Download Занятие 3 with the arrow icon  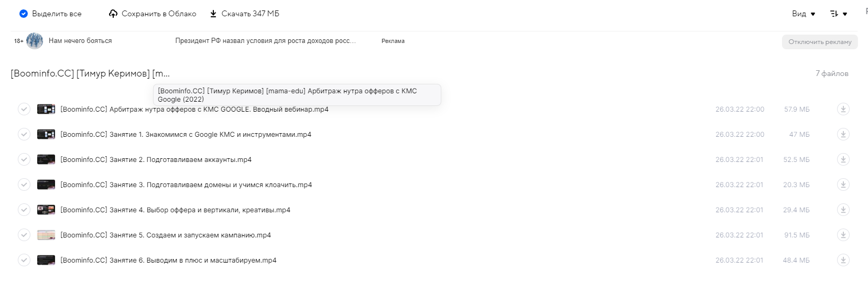pyautogui.click(x=843, y=185)
